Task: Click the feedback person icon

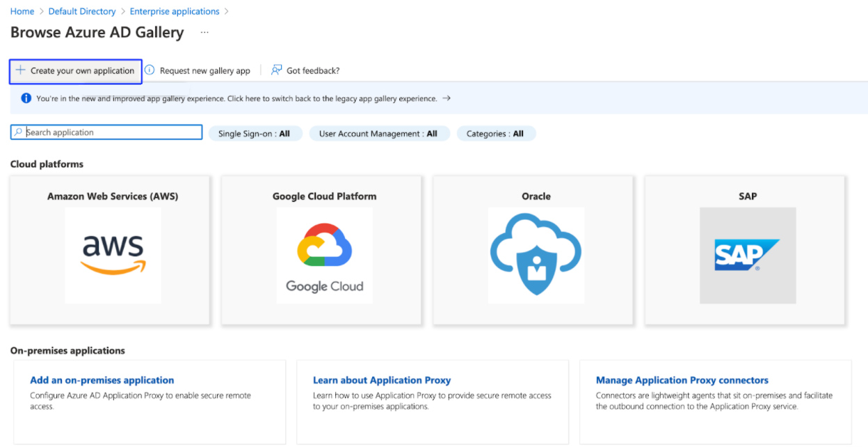Action: (x=277, y=70)
